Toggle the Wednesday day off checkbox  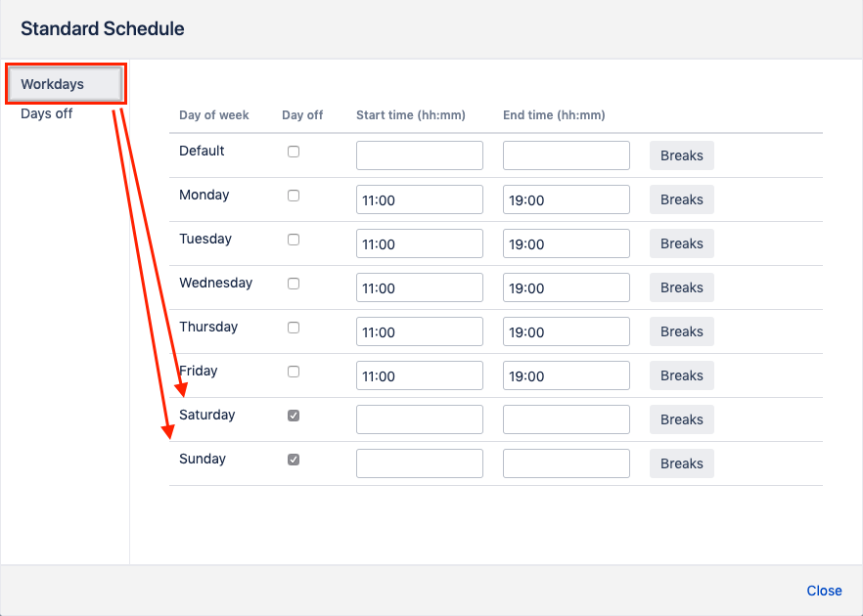(x=294, y=284)
